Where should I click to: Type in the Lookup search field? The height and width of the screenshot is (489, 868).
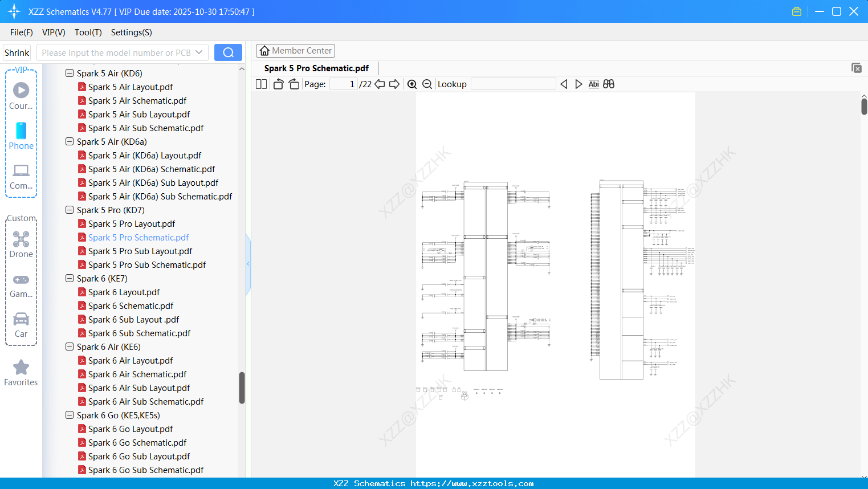(512, 84)
